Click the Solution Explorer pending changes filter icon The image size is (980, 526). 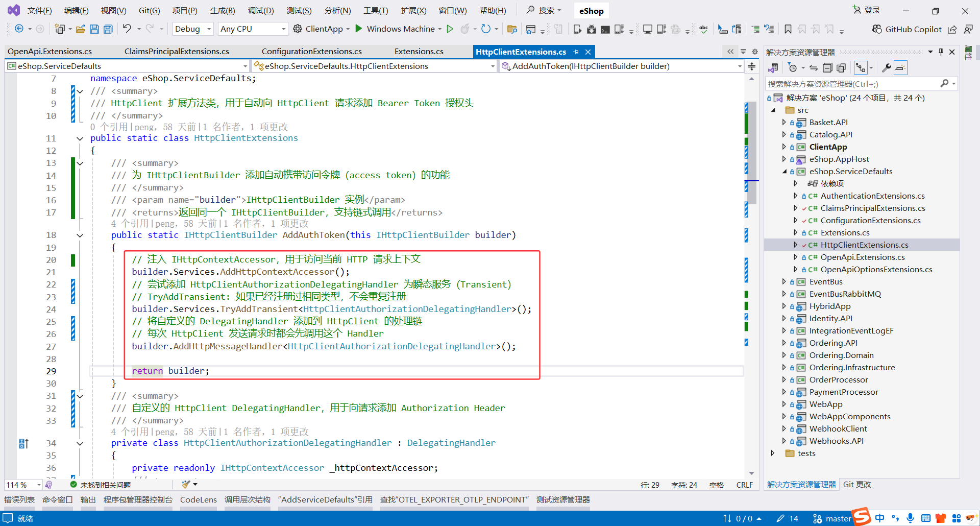[793, 67]
